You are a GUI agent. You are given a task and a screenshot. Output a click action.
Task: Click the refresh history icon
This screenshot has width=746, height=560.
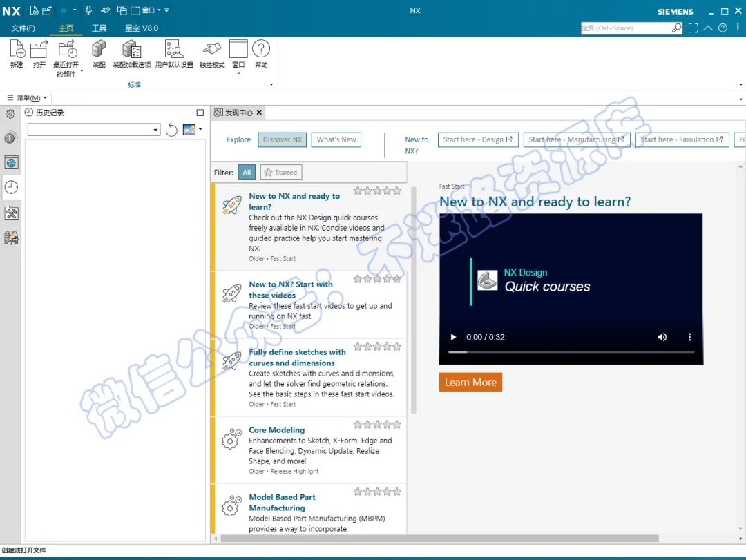(x=171, y=129)
